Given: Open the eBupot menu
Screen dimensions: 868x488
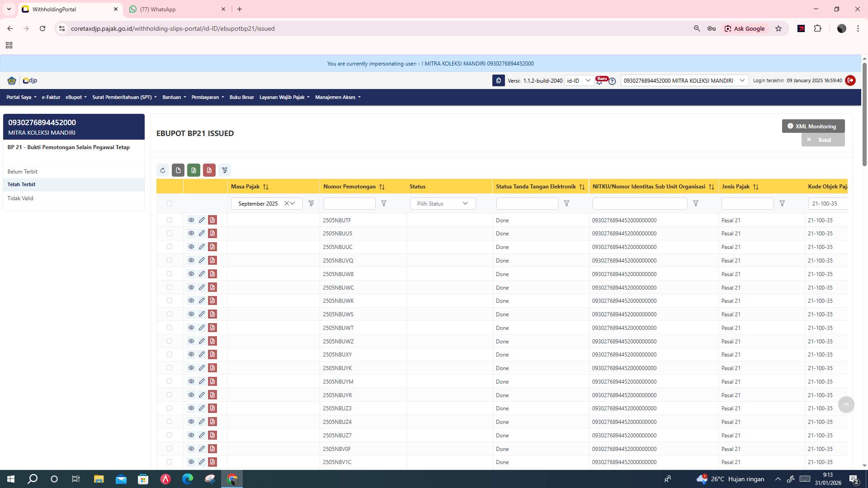Looking at the screenshot, I should (75, 97).
